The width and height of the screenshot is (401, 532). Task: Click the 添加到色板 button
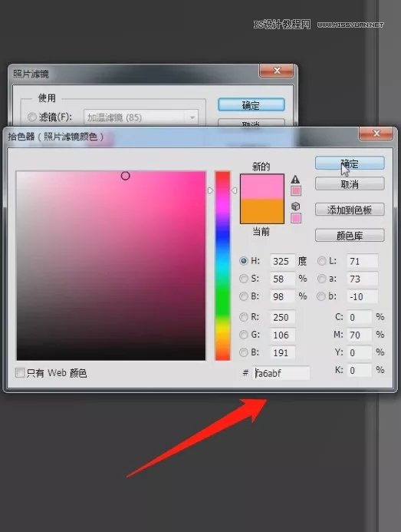pos(350,210)
